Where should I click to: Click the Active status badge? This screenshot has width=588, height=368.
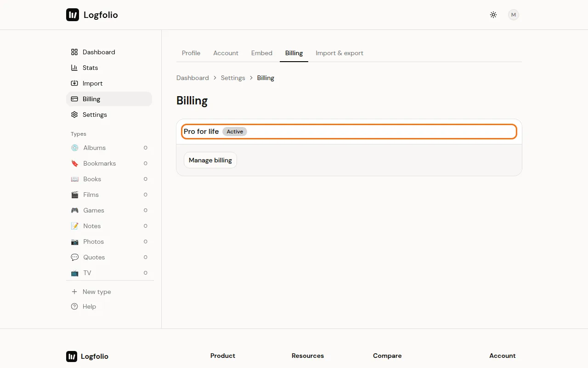pyautogui.click(x=235, y=132)
